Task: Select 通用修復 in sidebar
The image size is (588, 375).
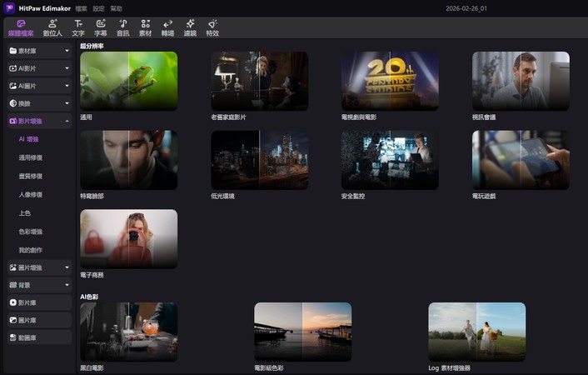Action: [x=30, y=157]
